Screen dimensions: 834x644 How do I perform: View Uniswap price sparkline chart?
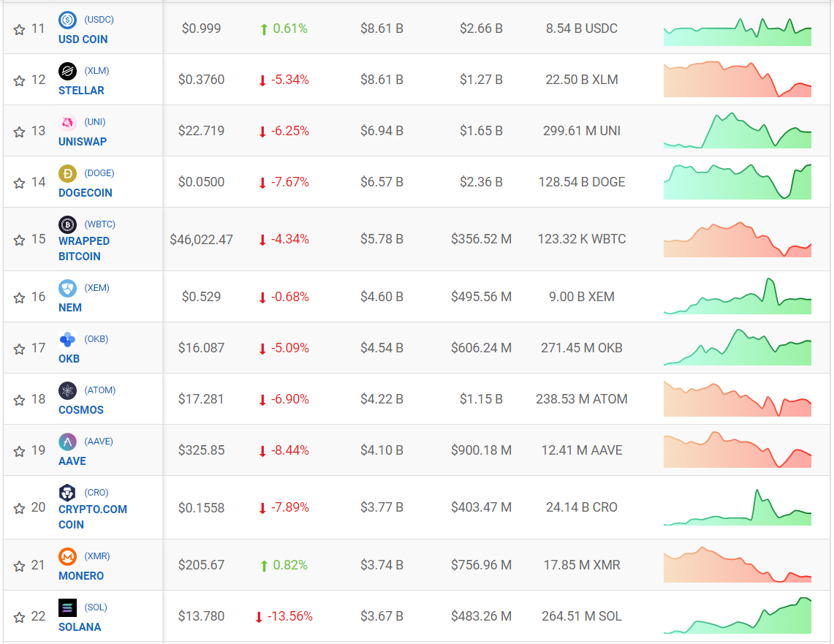738,130
